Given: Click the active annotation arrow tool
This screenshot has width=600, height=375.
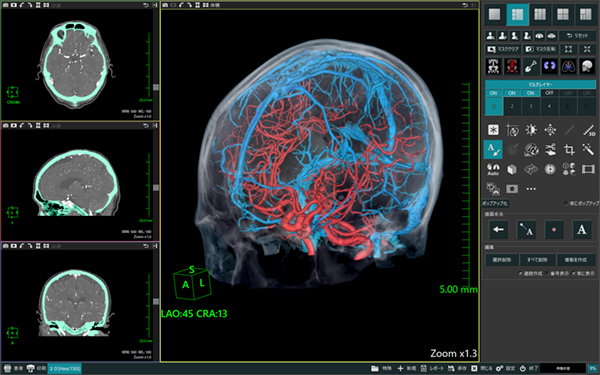Looking at the screenshot, I should pyautogui.click(x=493, y=150).
